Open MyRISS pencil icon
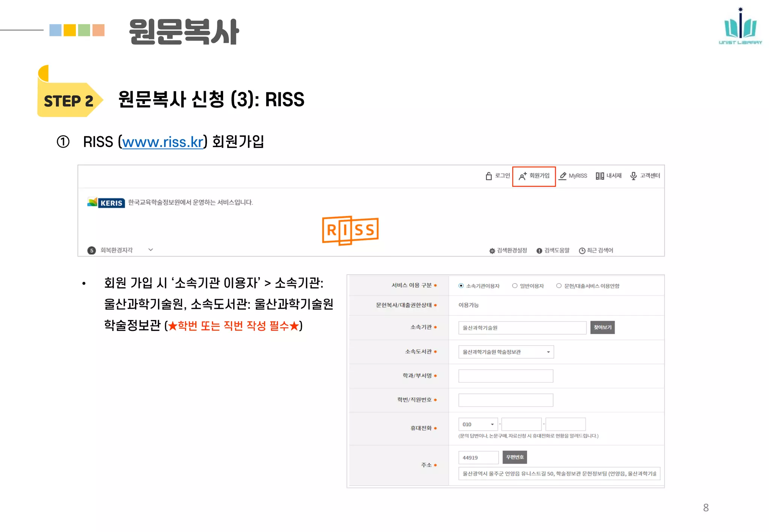 [562, 176]
